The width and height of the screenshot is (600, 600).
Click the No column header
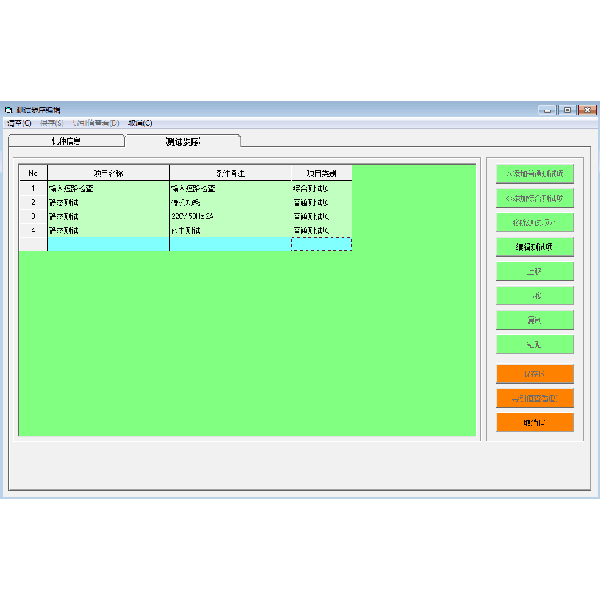[x=33, y=173]
